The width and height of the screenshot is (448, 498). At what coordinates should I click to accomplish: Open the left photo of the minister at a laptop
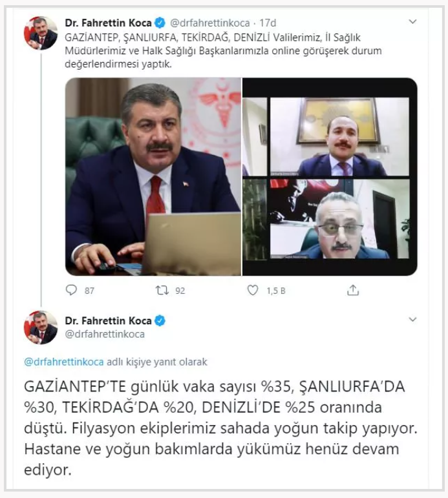click(x=153, y=176)
